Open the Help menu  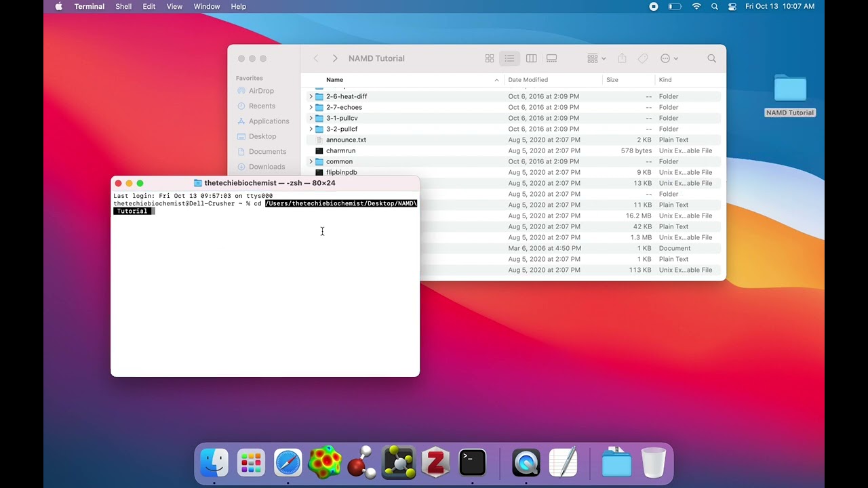point(238,6)
